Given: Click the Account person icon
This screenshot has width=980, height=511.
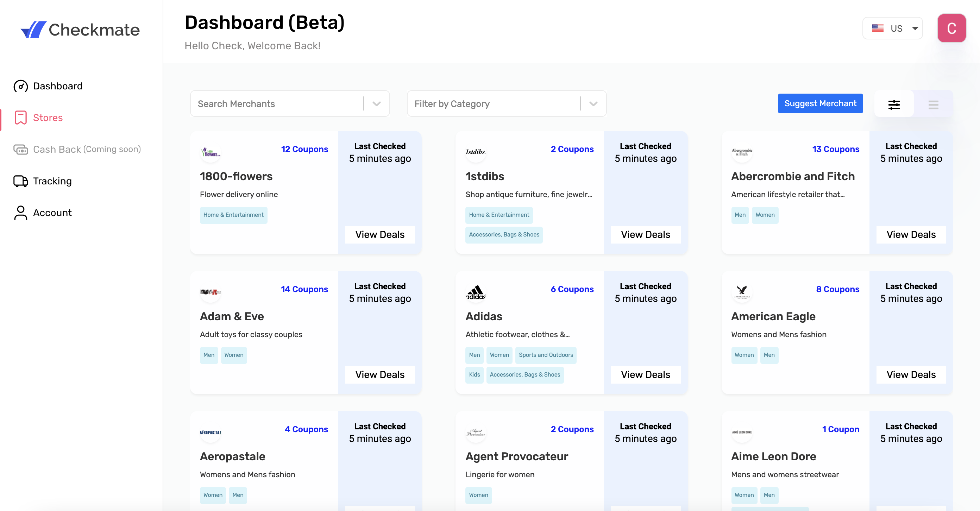Looking at the screenshot, I should click(20, 213).
